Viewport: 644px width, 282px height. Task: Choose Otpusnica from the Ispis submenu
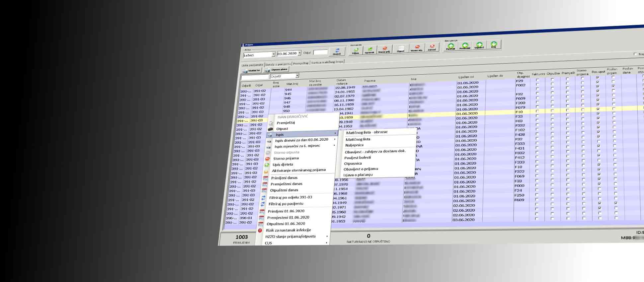[353, 164]
